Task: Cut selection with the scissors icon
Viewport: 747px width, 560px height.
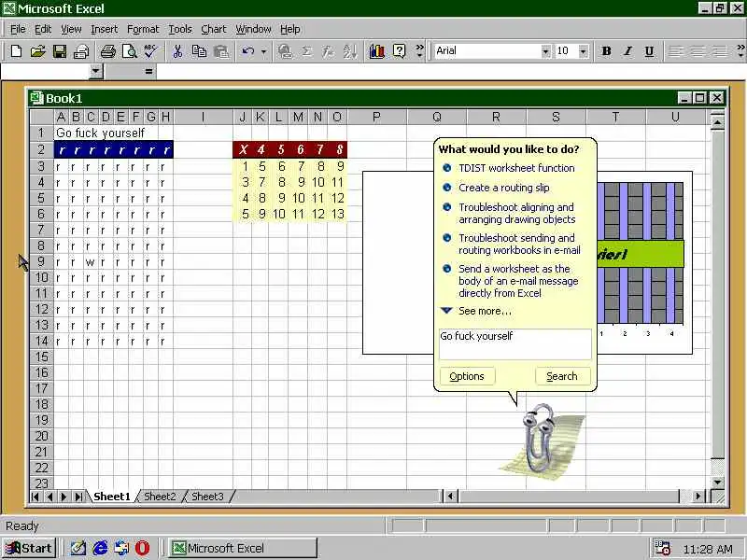Action: point(177,51)
